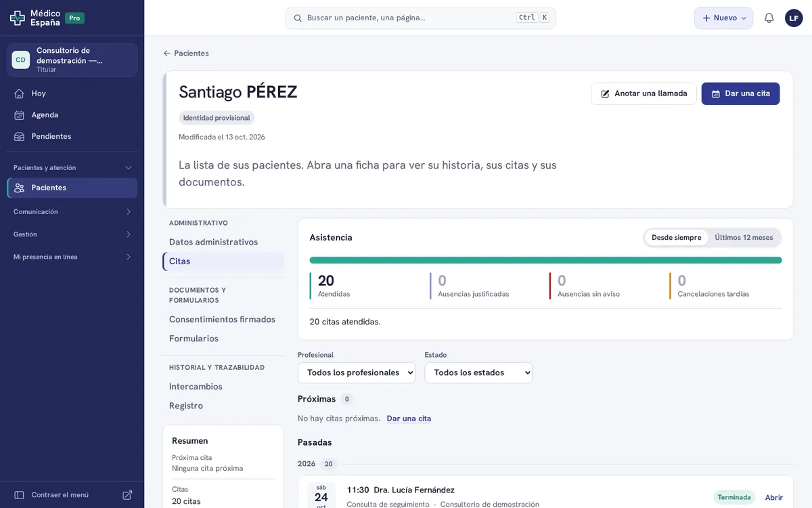This screenshot has height=508, width=812.
Task: Focus the Buscar un paciente search field
Action: tap(420, 18)
